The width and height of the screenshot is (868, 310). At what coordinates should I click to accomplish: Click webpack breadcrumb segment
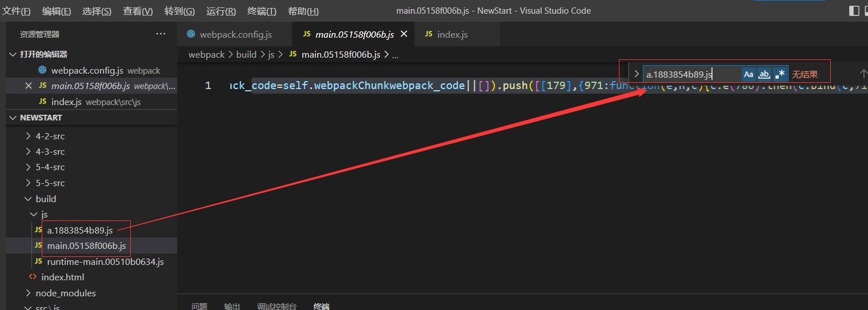click(207, 55)
